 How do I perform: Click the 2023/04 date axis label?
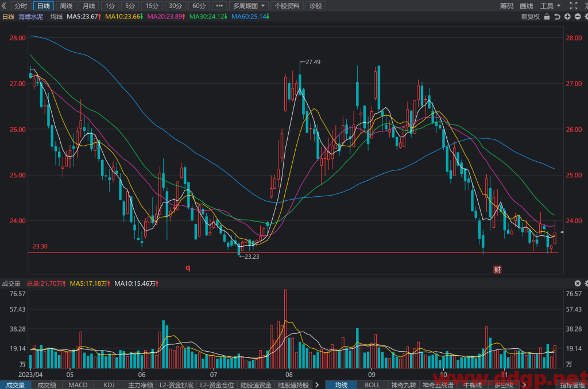(31, 375)
